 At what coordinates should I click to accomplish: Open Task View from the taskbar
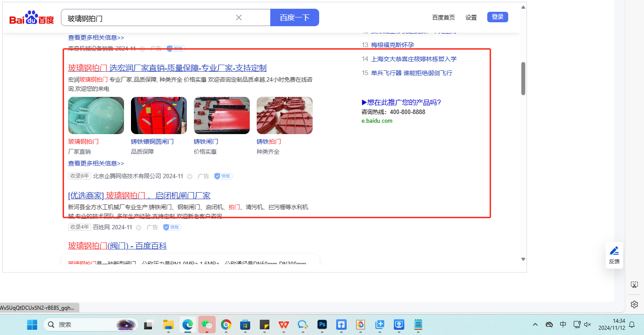[149, 325]
